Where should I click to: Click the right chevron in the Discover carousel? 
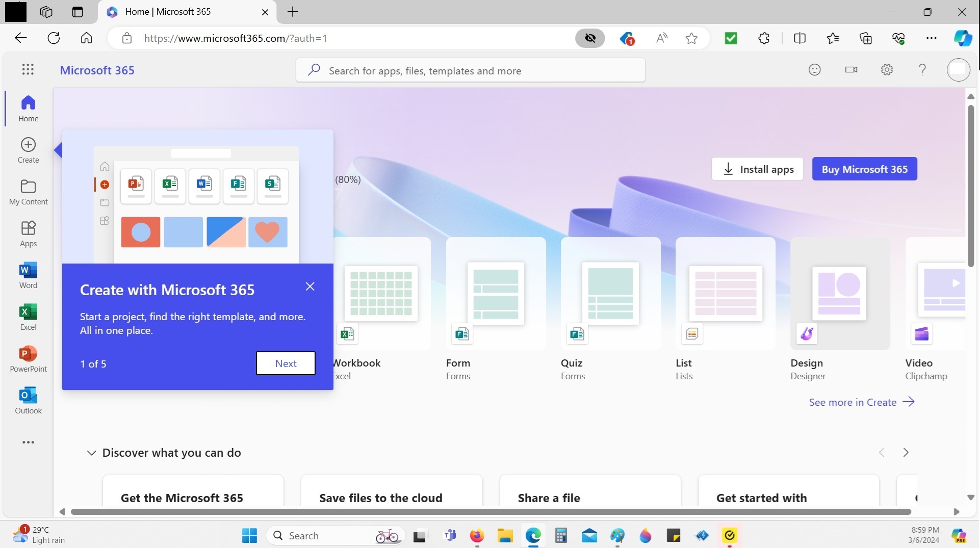[906, 452]
